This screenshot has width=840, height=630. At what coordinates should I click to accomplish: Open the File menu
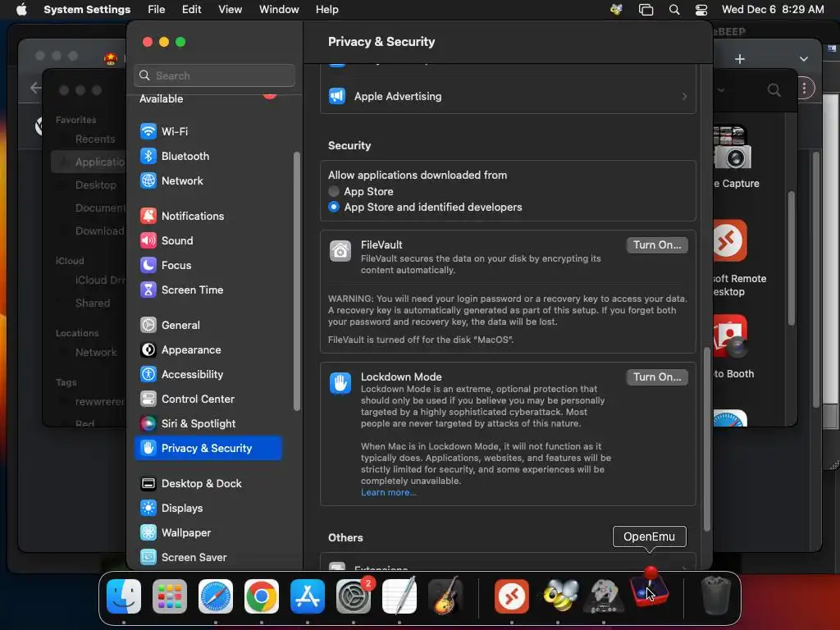pyautogui.click(x=157, y=10)
